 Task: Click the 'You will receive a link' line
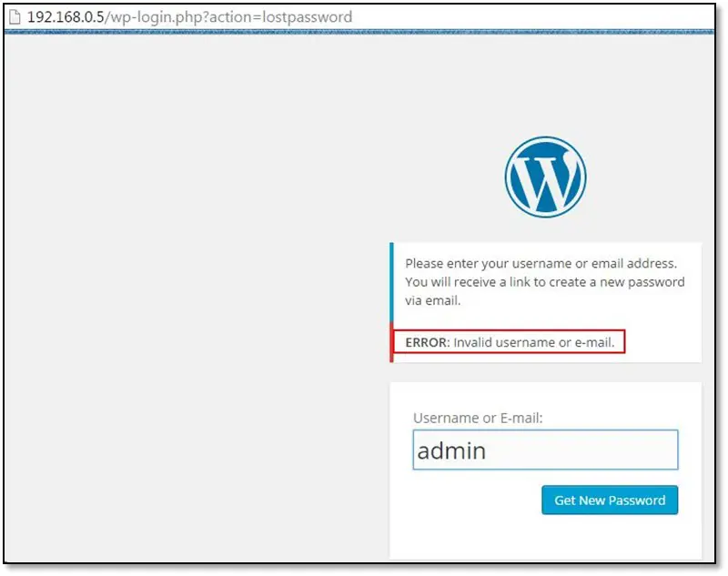544,281
